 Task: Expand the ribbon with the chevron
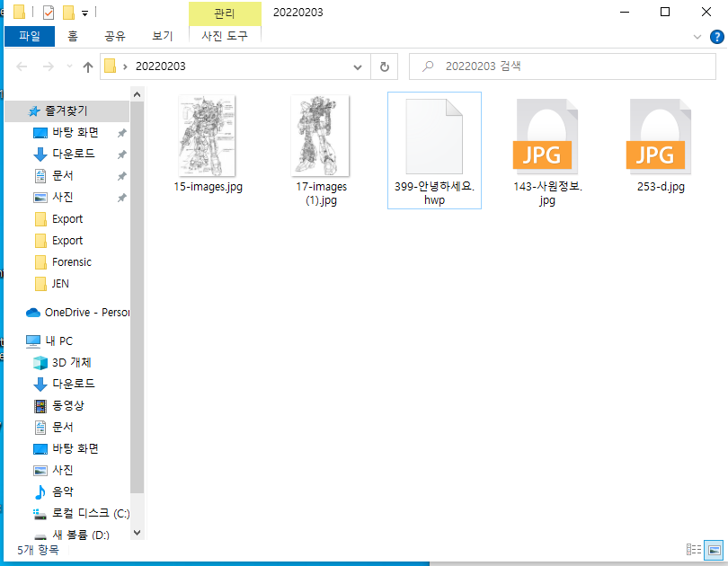coord(697,37)
